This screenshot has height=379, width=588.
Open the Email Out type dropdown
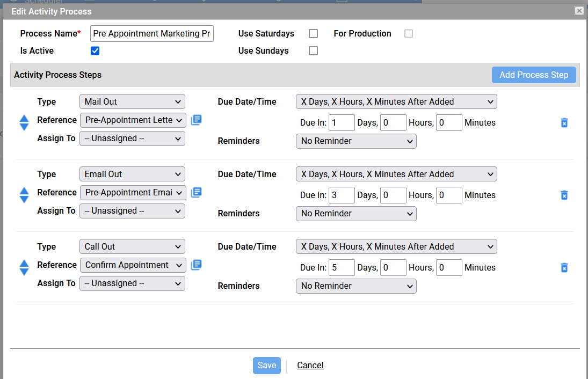click(133, 174)
